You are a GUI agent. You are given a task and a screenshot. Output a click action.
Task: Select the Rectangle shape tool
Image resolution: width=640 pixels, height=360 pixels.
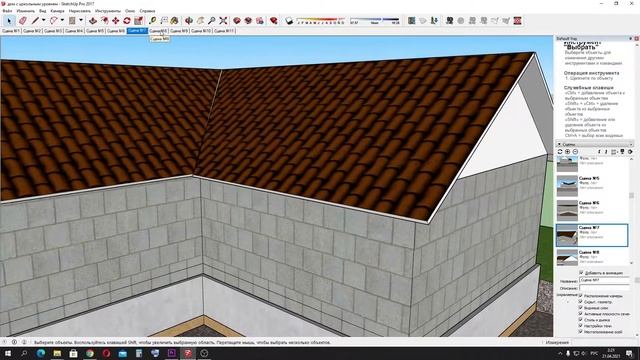pyautogui.click(x=72, y=20)
